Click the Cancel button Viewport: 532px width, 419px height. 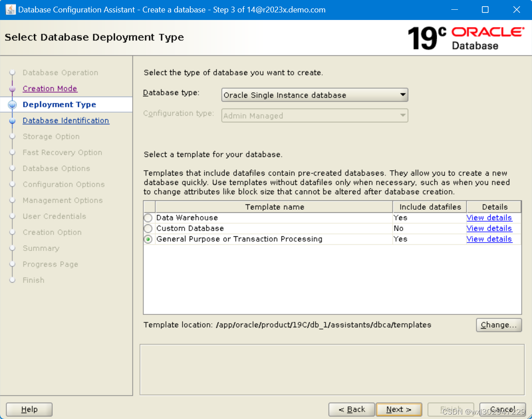point(503,410)
